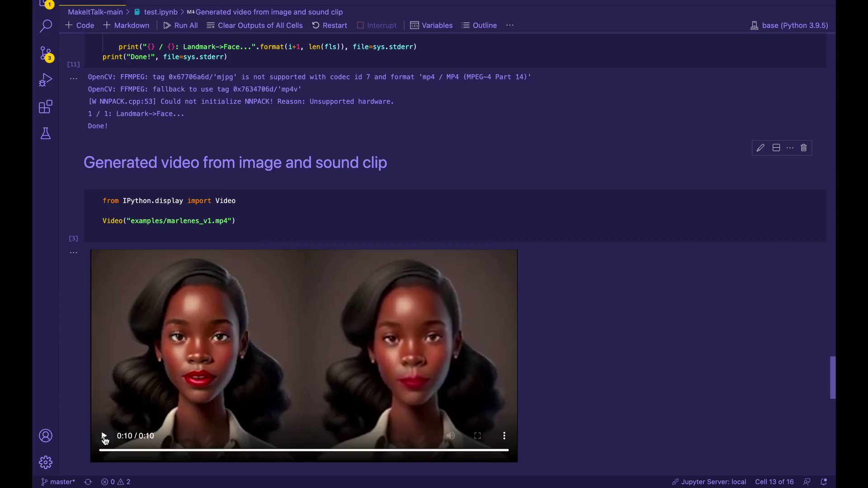This screenshot has height=488, width=868.
Task: Split the cell using split icon
Action: [776, 148]
